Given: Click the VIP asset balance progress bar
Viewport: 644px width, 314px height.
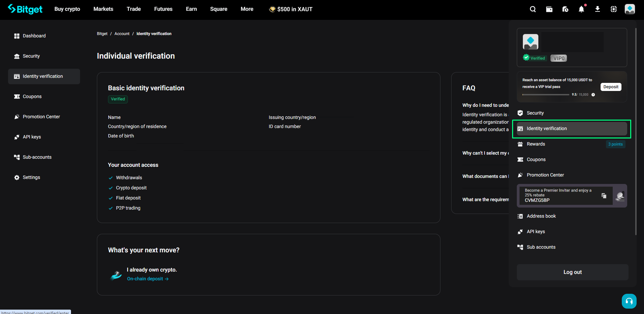Looking at the screenshot, I should point(545,95).
